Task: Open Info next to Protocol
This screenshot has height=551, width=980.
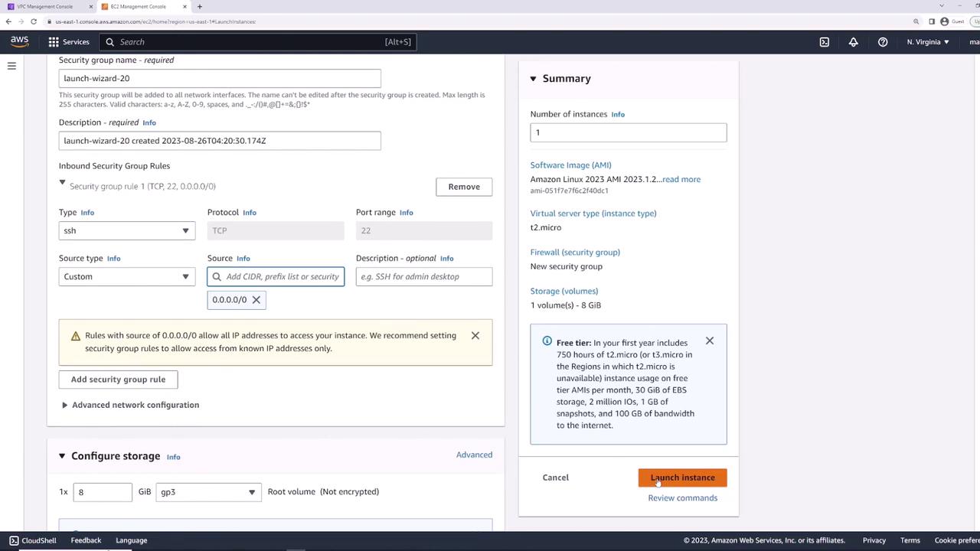Action: (x=250, y=213)
